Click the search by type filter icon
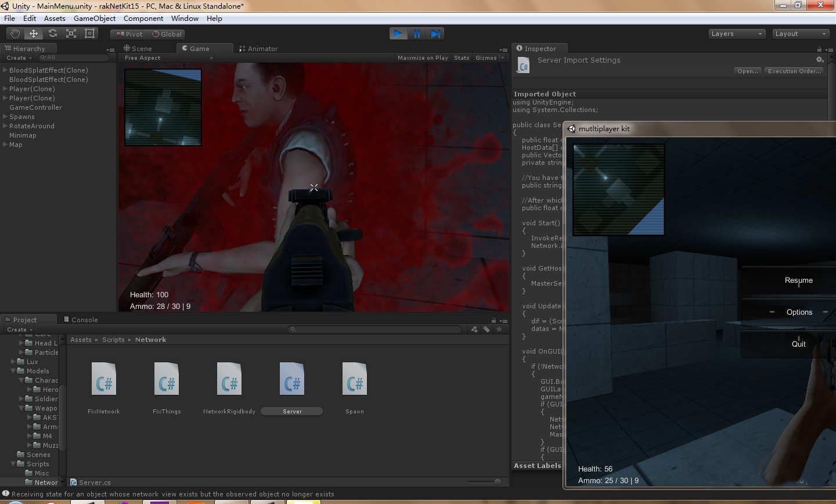The image size is (836, 504). tap(474, 329)
